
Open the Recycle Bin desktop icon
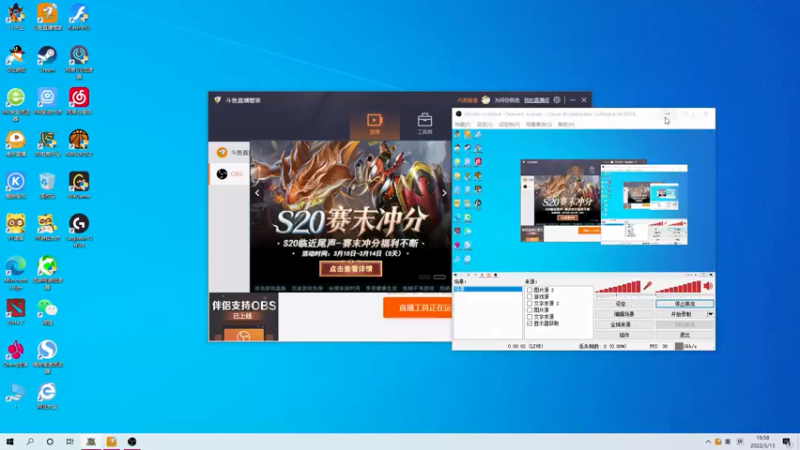pos(47,185)
